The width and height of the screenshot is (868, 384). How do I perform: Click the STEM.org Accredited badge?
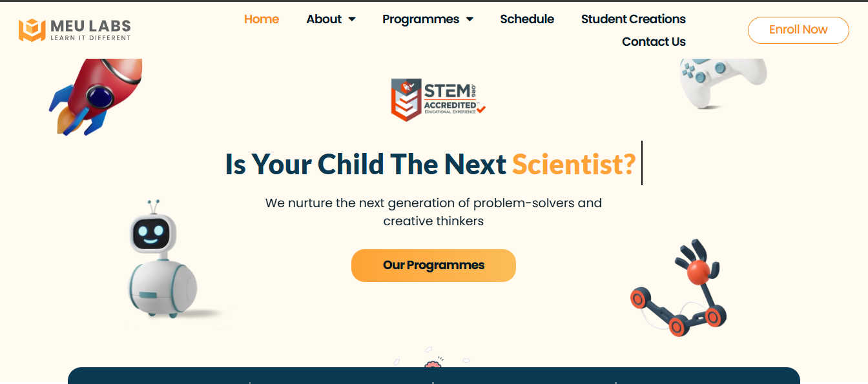(x=438, y=99)
